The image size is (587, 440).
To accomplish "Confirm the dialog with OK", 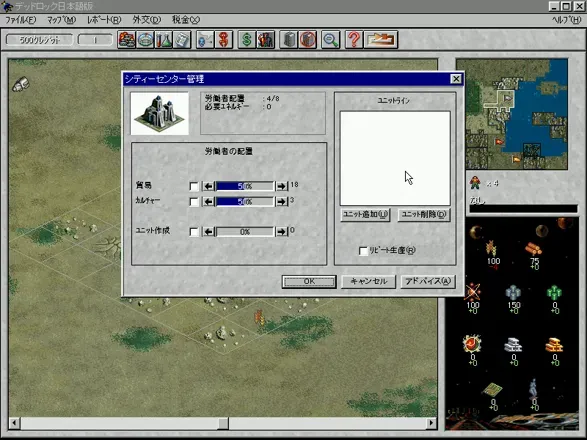I will [309, 282].
